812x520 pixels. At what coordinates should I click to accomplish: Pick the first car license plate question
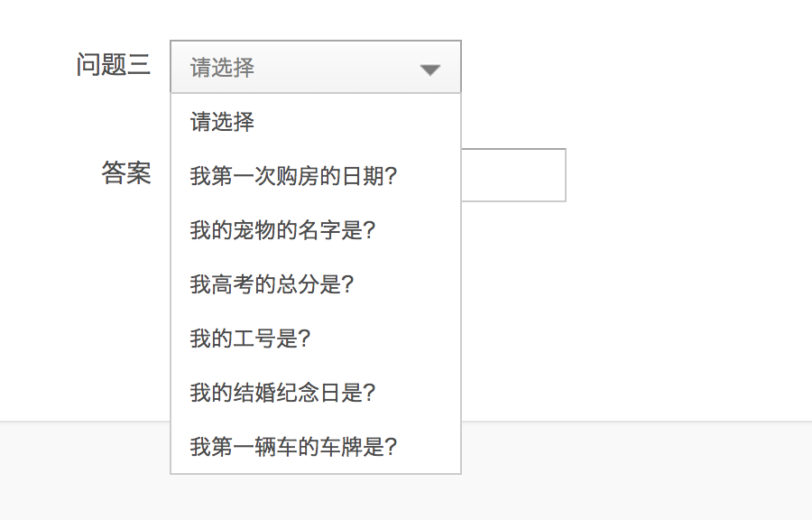pos(293,447)
